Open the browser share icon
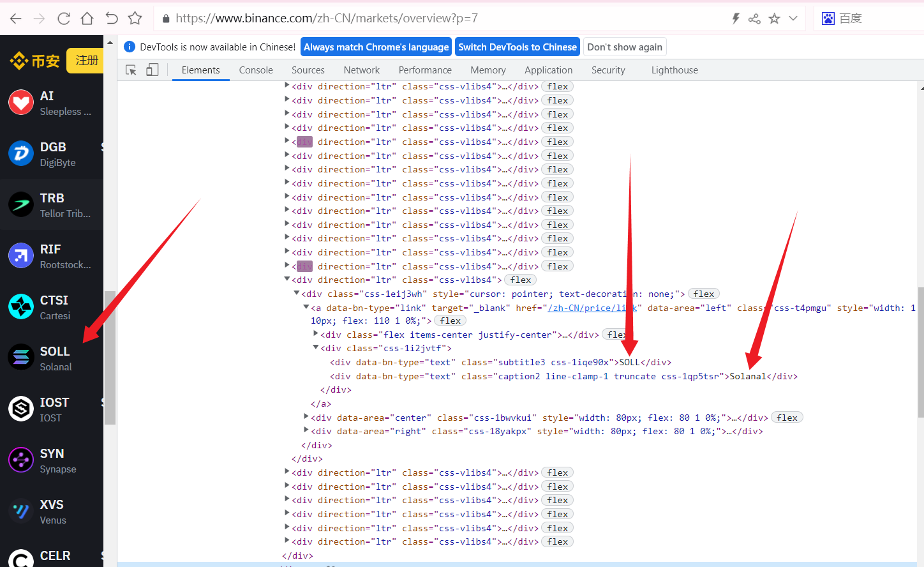 click(x=754, y=19)
